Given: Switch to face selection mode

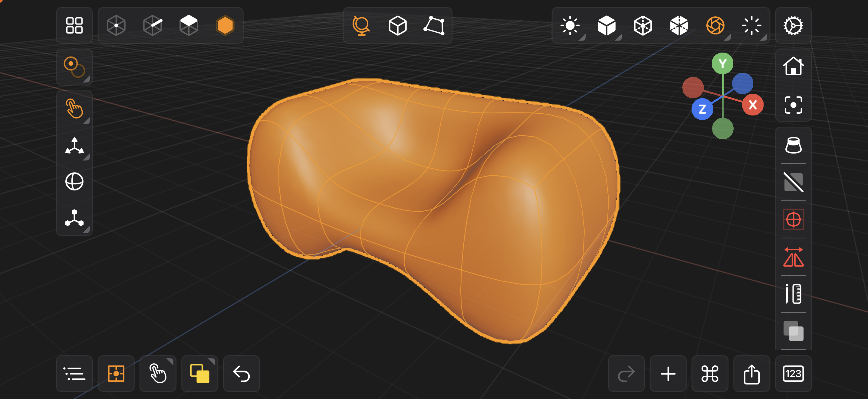Looking at the screenshot, I should point(189,26).
